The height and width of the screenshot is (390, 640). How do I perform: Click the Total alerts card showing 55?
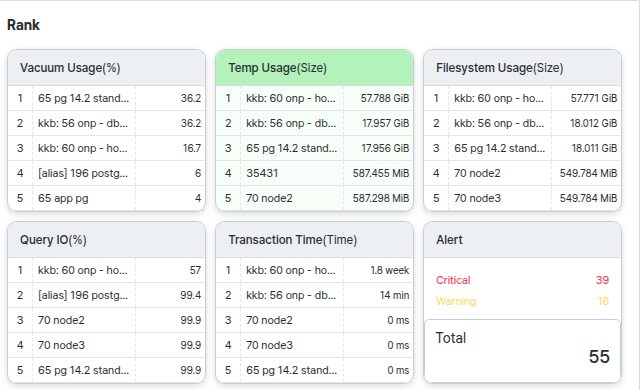coord(522,351)
